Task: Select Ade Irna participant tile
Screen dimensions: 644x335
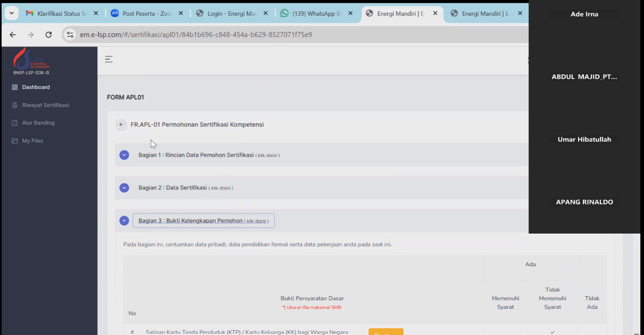Action: (x=584, y=14)
